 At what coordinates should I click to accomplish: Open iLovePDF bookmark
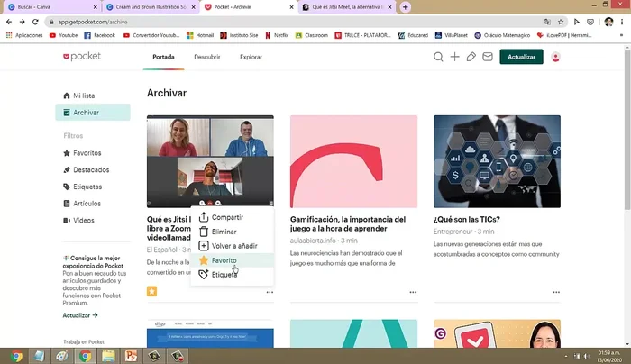(x=564, y=35)
